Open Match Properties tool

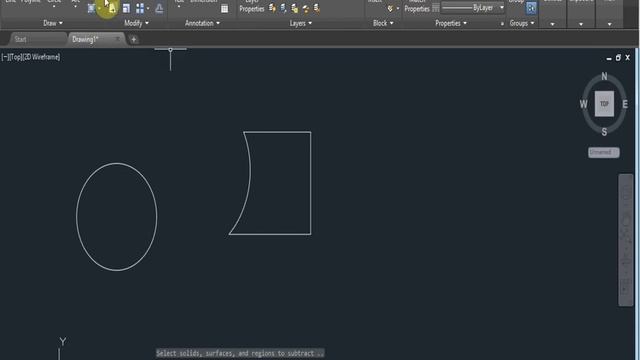click(x=417, y=6)
